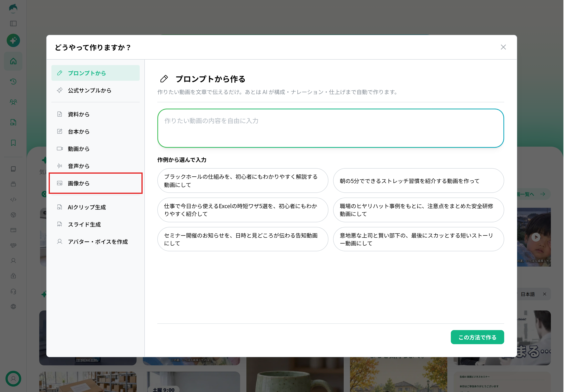Viewport: 565px width, 392px height.
Task: Click the lock icon in the sidebar
Action: (x=13, y=276)
